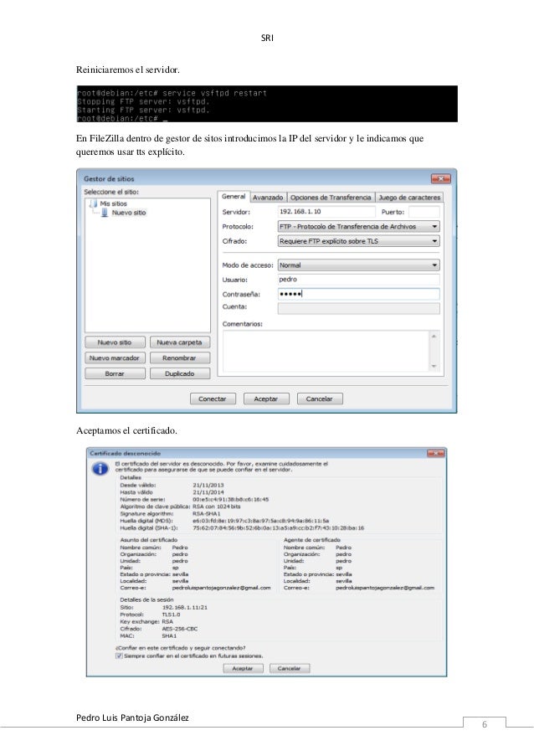534x756 pixels.
Task: Click the RSA con 1024 bits value
Action: [217, 507]
